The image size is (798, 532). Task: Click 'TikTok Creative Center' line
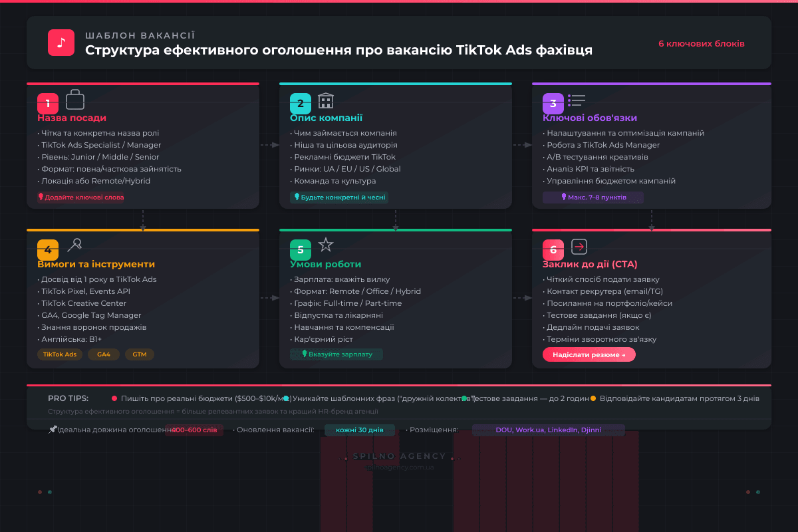[x=82, y=303]
